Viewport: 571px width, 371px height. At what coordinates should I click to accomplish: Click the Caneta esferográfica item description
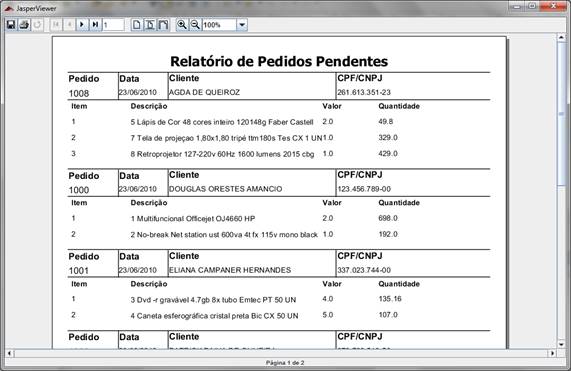point(214,316)
